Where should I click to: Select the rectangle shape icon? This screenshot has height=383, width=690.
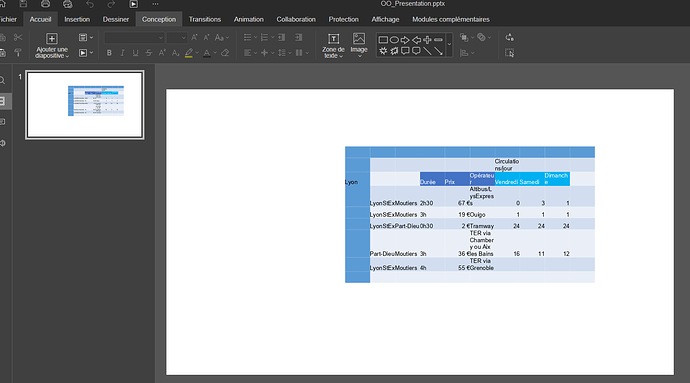[383, 40]
